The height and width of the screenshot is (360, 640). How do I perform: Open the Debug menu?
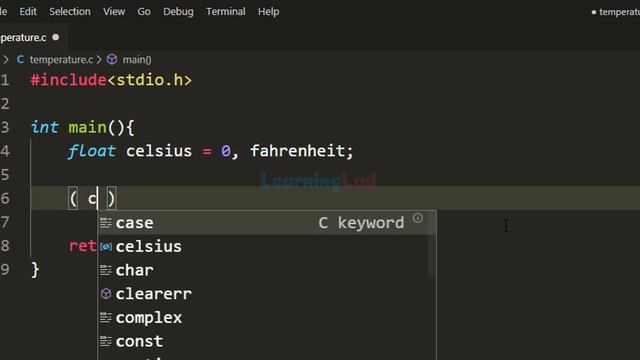[x=178, y=11]
